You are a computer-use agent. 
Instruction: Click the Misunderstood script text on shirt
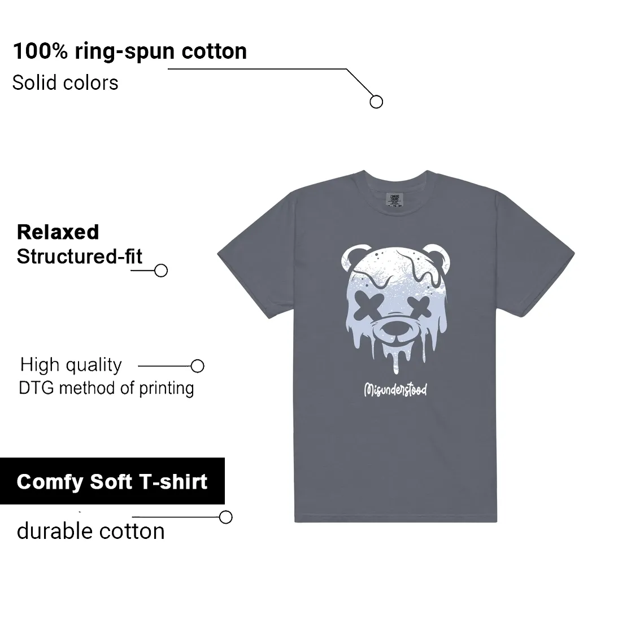pyautogui.click(x=395, y=390)
